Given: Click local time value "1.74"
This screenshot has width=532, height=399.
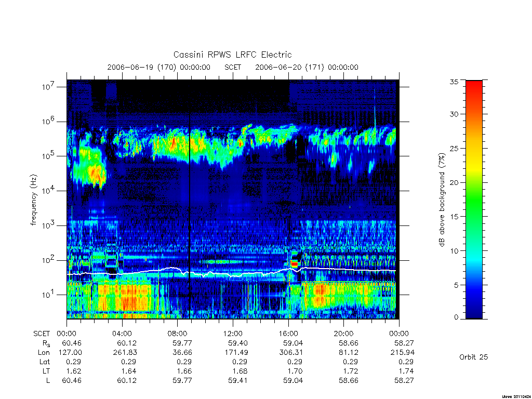Looking at the screenshot, I should pos(406,371).
